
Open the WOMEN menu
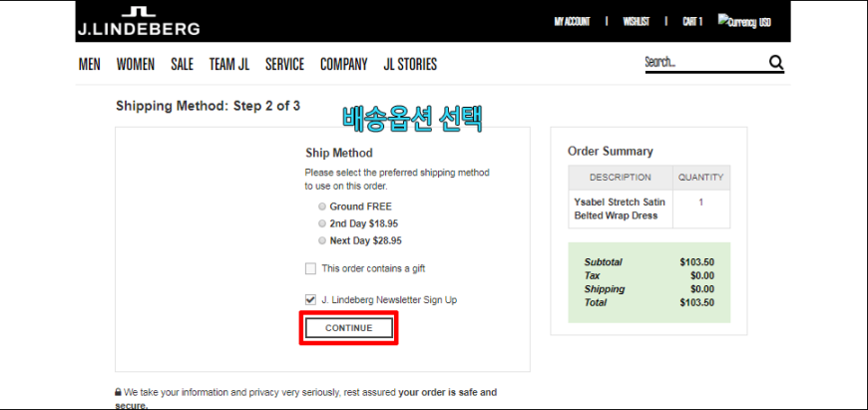coord(136,65)
